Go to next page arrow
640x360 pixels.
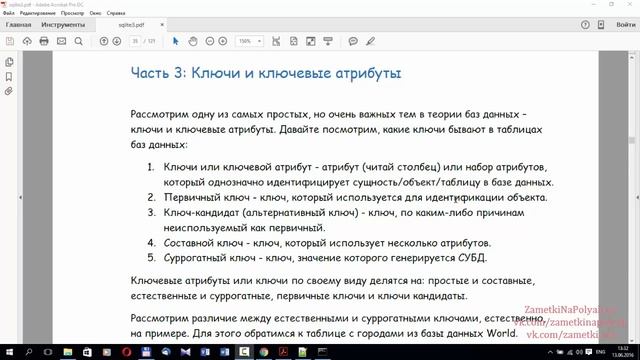tap(117, 41)
